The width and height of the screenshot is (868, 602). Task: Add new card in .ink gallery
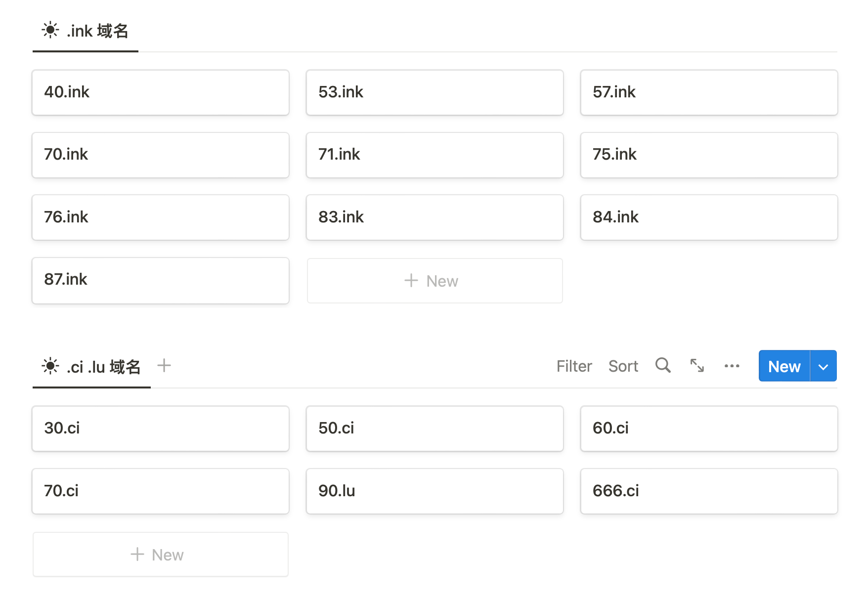pyautogui.click(x=434, y=281)
